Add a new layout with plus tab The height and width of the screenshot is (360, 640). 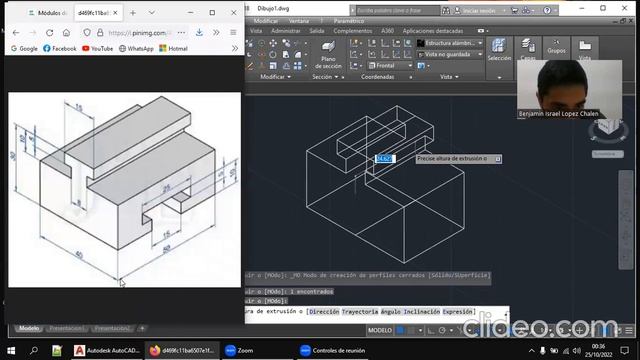point(142,328)
